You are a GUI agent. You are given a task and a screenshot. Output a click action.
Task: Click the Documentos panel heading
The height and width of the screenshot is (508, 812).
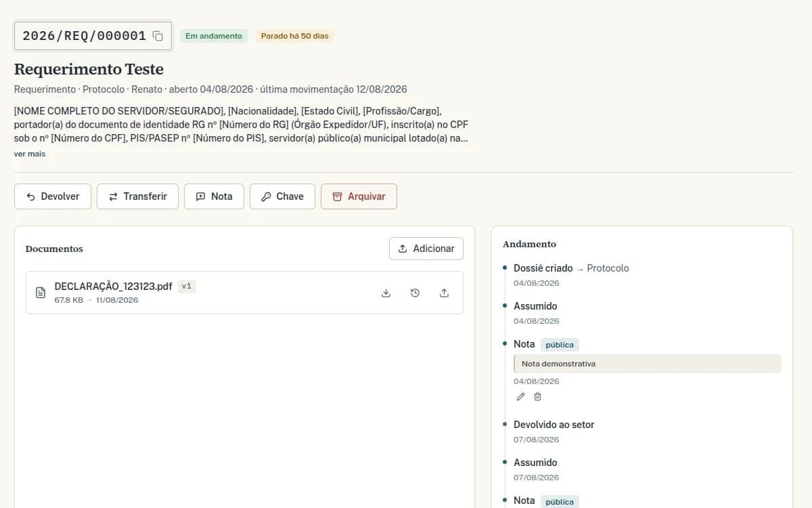[x=54, y=249]
